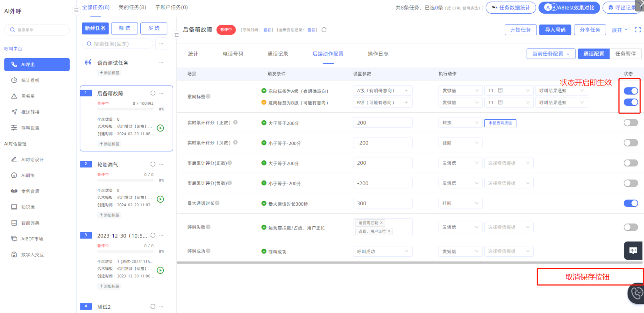
Task: Expand the A级（有明确意向） parameter dropdown
Action: coord(383,91)
